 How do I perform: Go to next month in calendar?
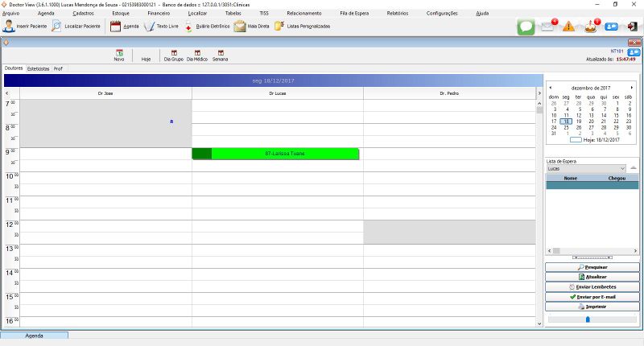coord(632,87)
